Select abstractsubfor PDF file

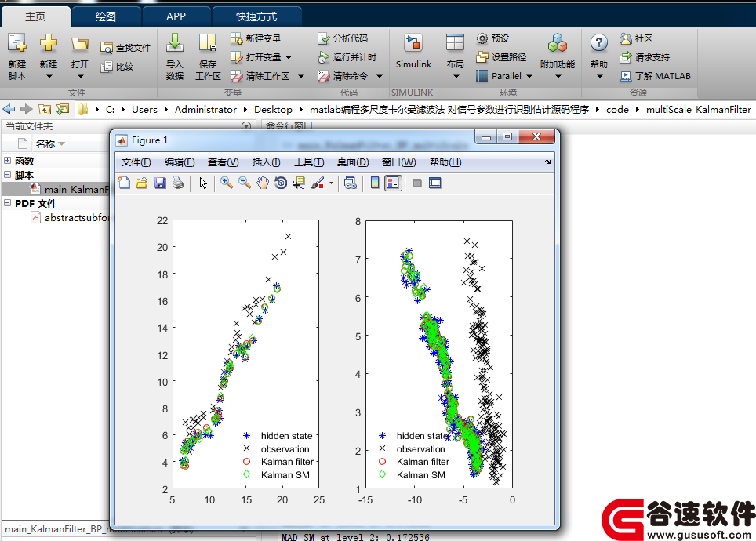(71, 217)
